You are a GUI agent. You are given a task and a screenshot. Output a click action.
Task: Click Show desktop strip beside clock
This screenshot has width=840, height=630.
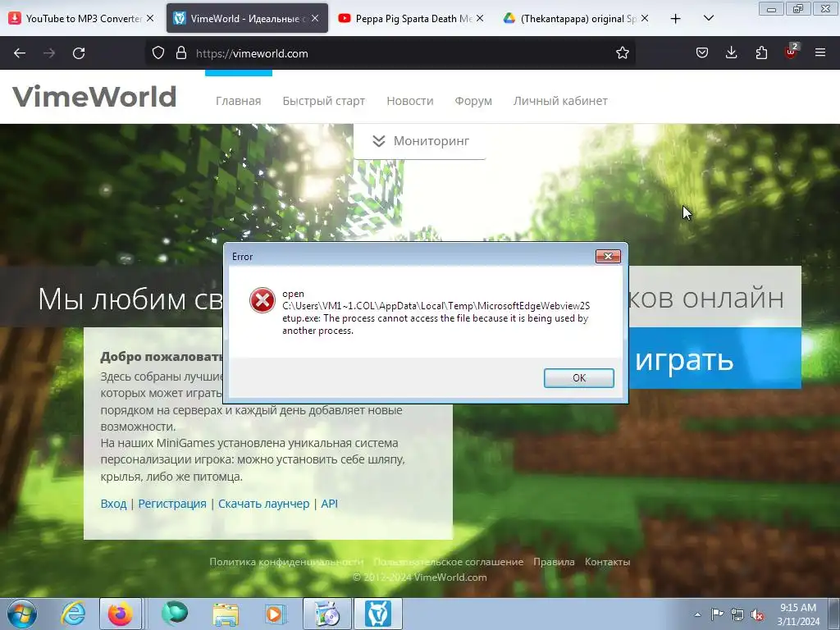[x=834, y=614]
